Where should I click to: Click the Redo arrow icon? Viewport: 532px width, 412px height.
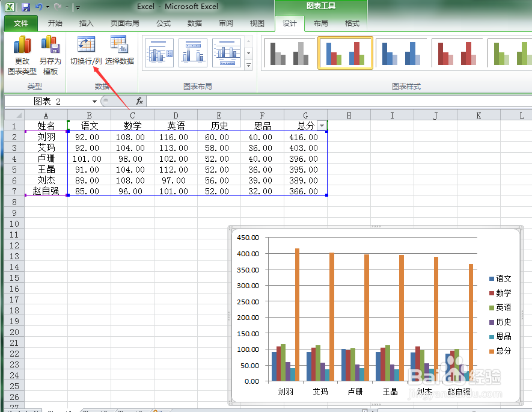click(57, 7)
